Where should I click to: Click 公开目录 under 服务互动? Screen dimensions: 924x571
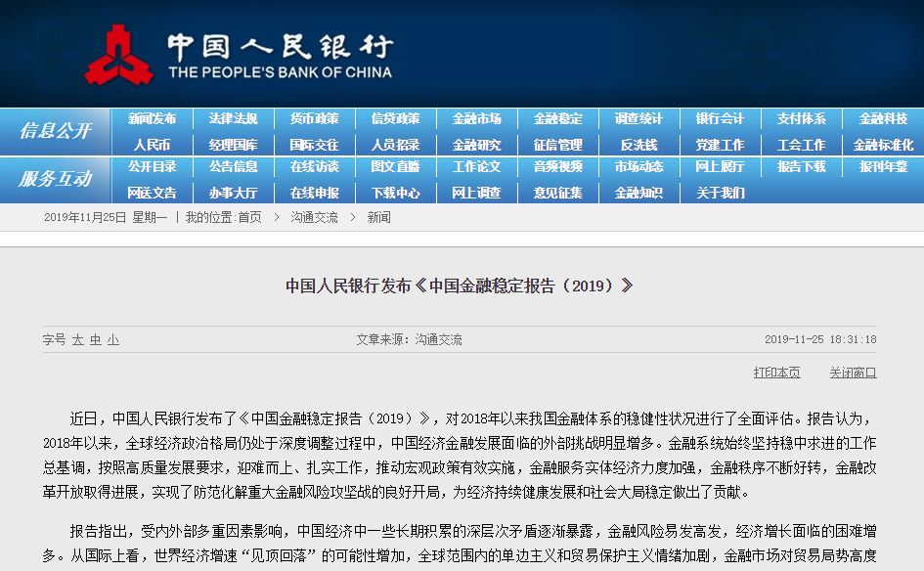click(x=152, y=167)
